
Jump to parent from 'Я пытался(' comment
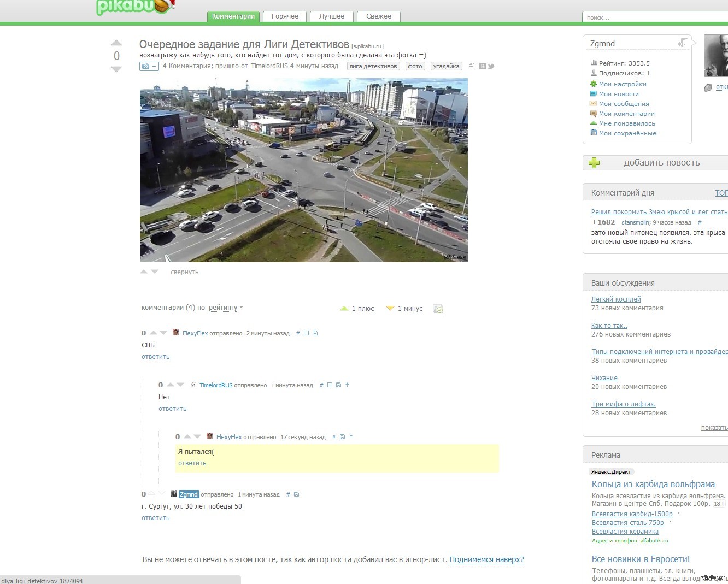click(x=351, y=437)
